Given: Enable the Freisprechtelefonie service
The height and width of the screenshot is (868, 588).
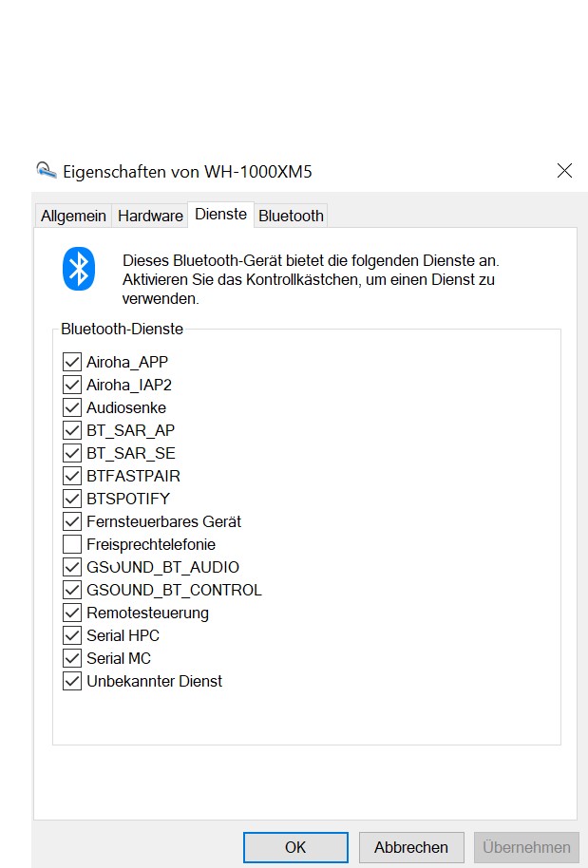Looking at the screenshot, I should [72, 544].
